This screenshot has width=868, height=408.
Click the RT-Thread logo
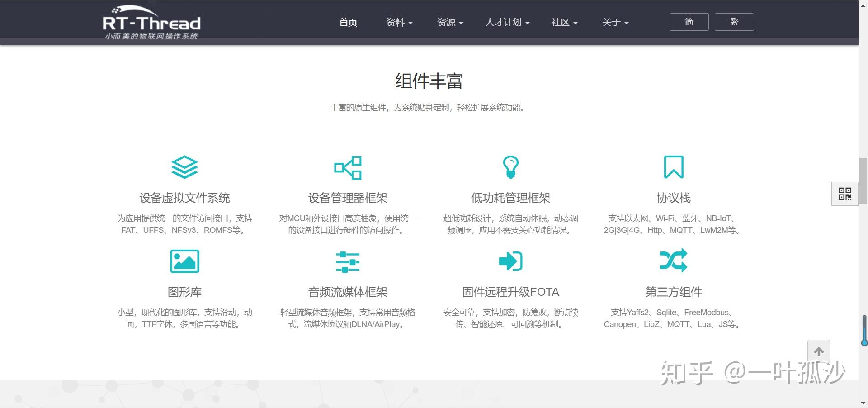tap(151, 22)
